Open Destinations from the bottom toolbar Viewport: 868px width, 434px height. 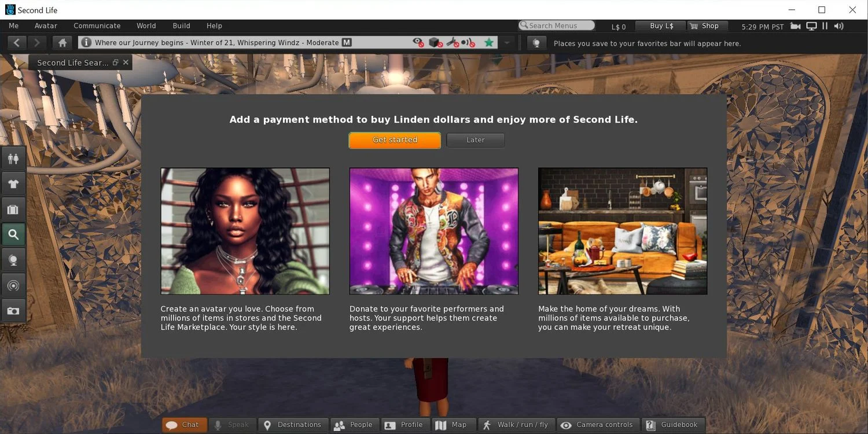point(293,425)
